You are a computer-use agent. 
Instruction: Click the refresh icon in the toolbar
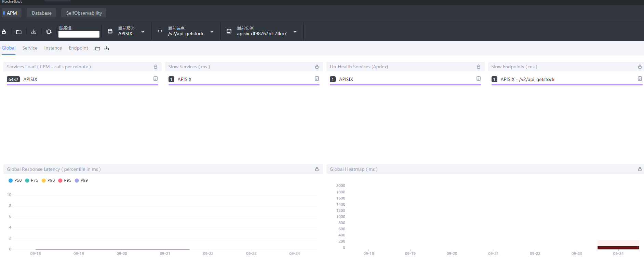(x=49, y=32)
